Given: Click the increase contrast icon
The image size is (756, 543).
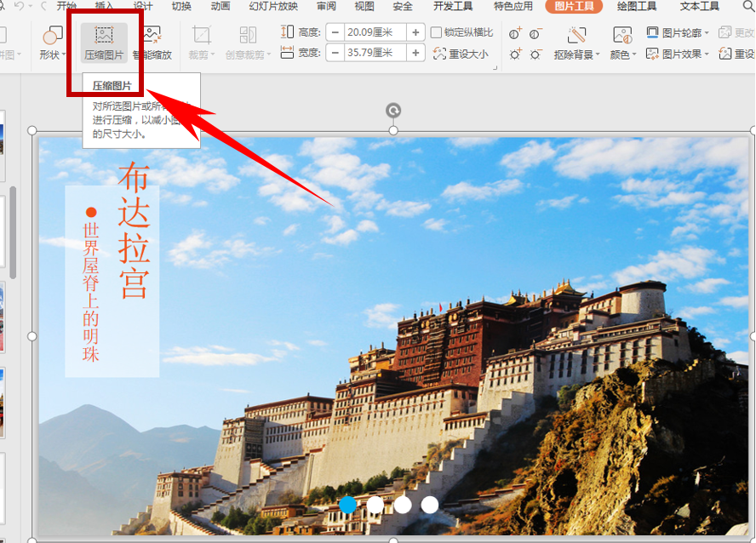Looking at the screenshot, I should tap(515, 34).
